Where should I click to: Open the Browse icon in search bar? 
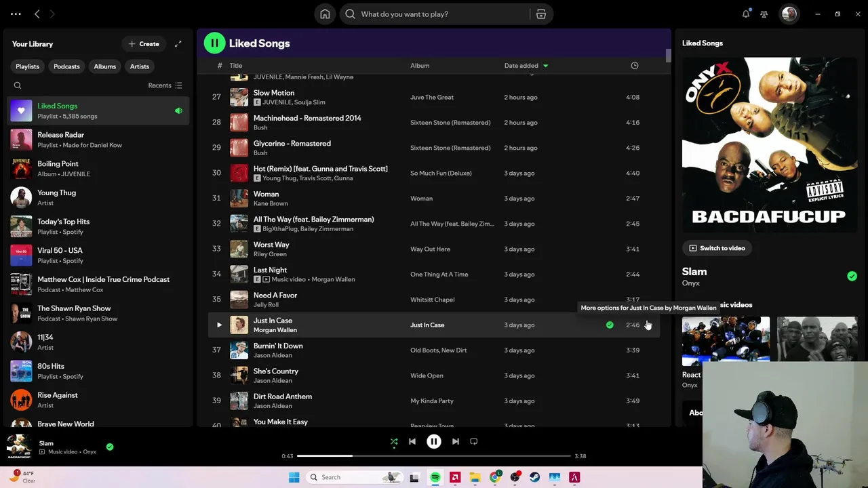pyautogui.click(x=541, y=14)
